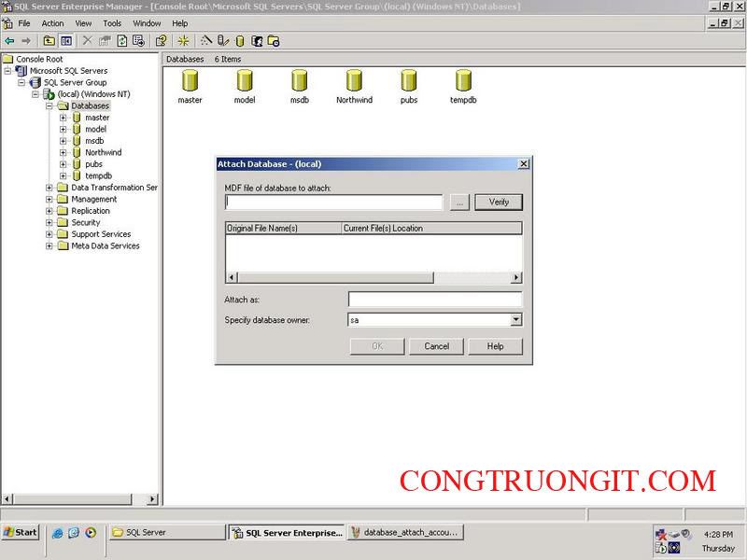Image resolution: width=747 pixels, height=560 pixels.
Task: Expand the tempdb database tree node
Action: pos(63,175)
